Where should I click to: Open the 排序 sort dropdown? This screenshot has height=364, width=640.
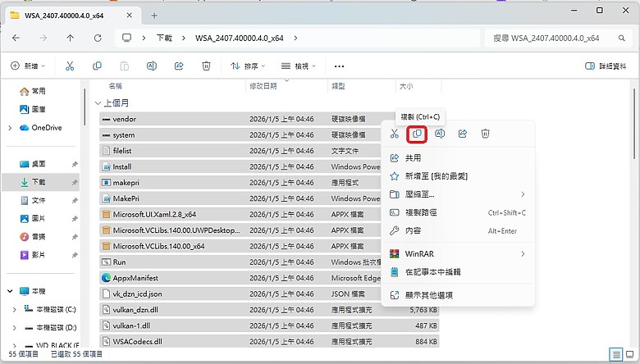pos(248,66)
